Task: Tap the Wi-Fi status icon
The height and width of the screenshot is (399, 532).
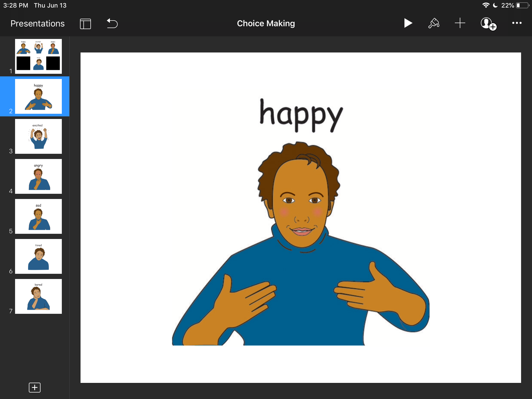Action: coord(486,5)
